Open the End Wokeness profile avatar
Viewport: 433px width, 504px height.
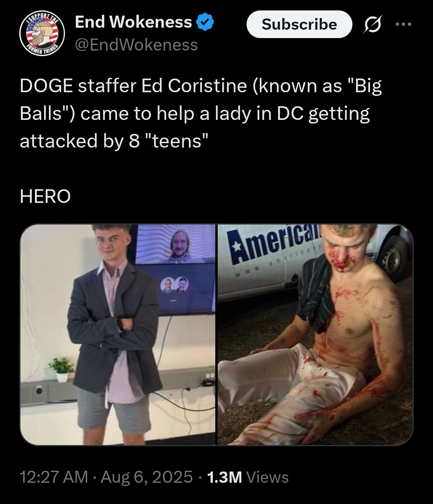42,34
